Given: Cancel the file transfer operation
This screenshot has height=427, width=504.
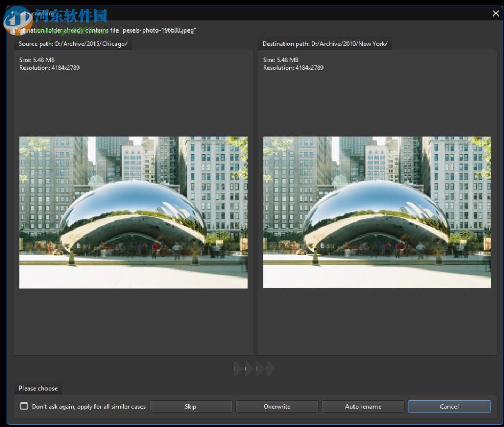Looking at the screenshot, I should (449, 406).
